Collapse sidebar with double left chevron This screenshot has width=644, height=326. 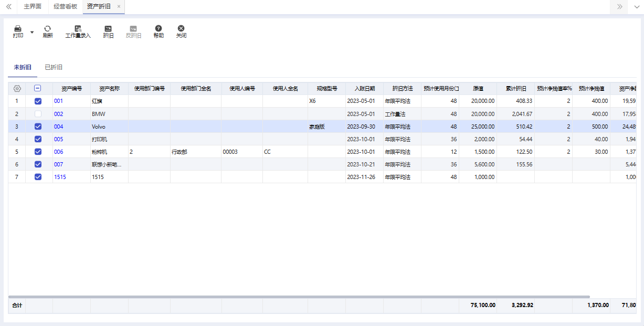click(x=8, y=7)
